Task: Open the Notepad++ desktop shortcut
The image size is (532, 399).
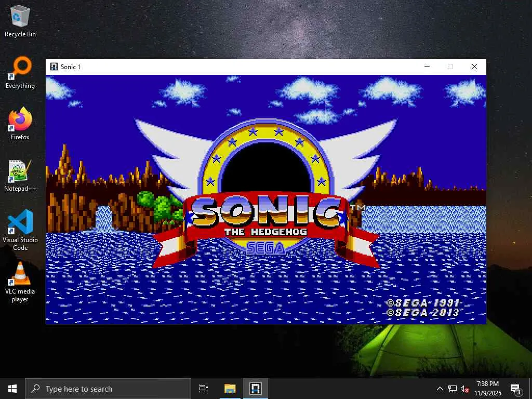Action: (20, 176)
